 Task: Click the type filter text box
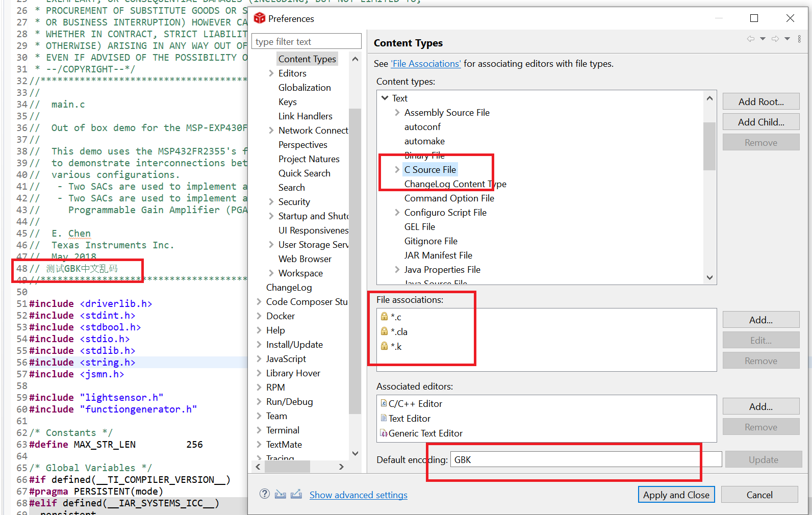[x=306, y=41]
